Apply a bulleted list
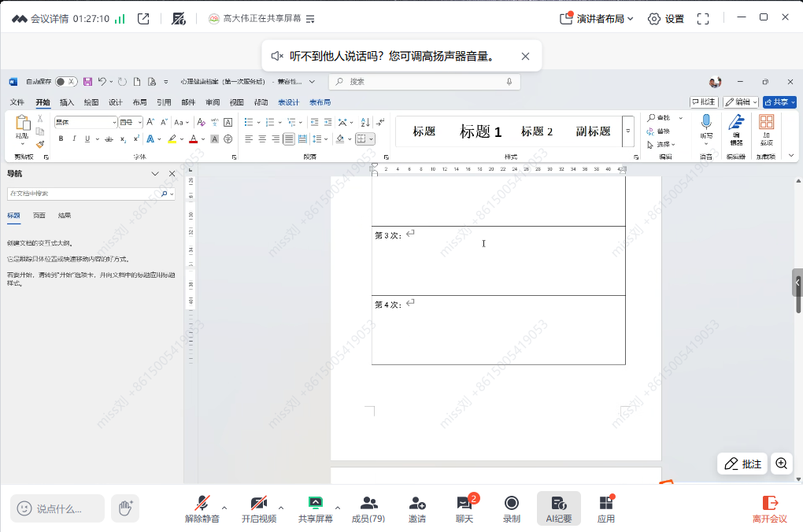 coord(249,121)
